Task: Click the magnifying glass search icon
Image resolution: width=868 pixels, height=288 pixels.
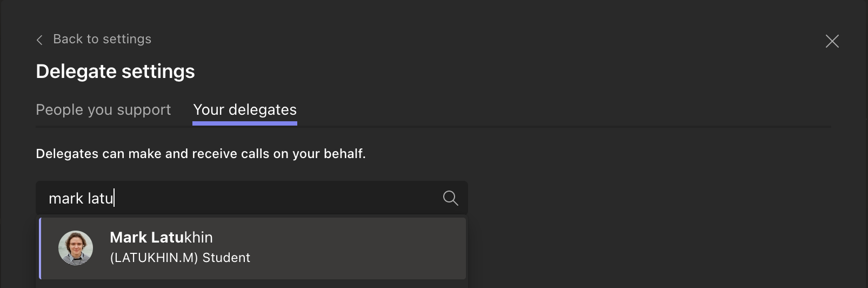Action: click(450, 198)
